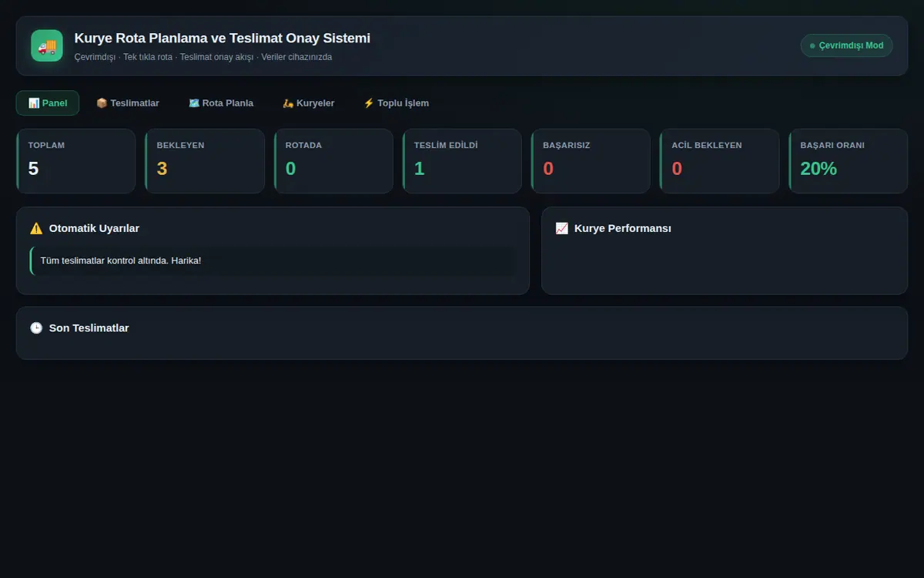Open the Toplu İşlem tab
The height and width of the screenshot is (578, 924).
[x=397, y=102]
